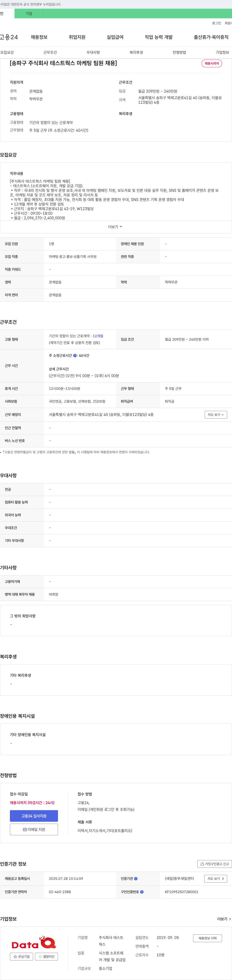Open the 직업 능력 개발 menu
Image resolution: width=232 pixels, height=980 pixels.
159,37
